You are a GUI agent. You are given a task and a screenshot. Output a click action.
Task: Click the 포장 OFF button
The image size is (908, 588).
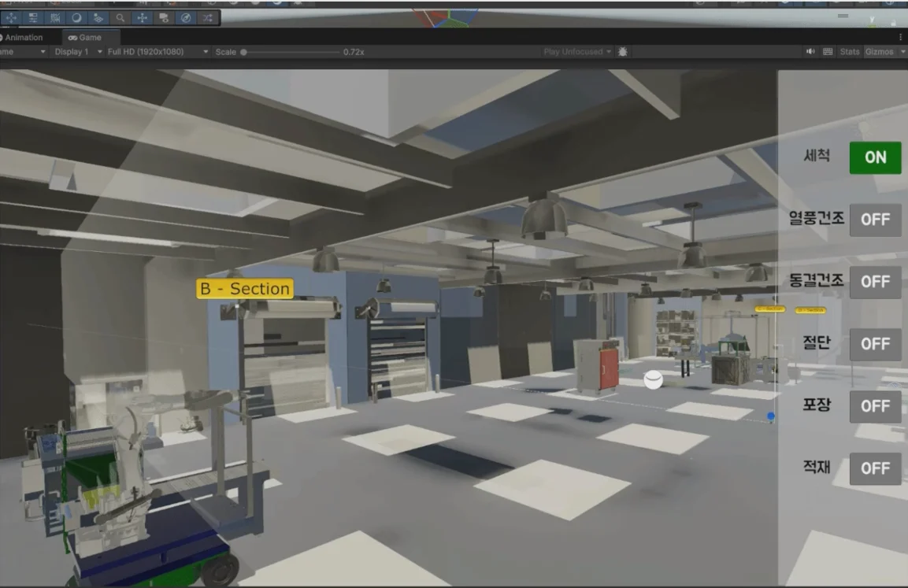coord(875,406)
